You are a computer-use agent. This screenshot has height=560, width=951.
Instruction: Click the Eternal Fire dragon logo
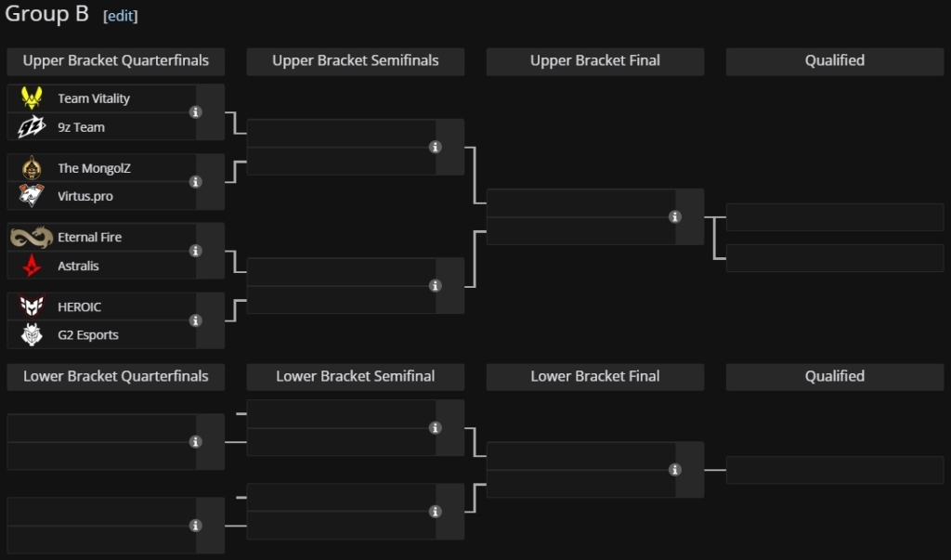pos(32,237)
